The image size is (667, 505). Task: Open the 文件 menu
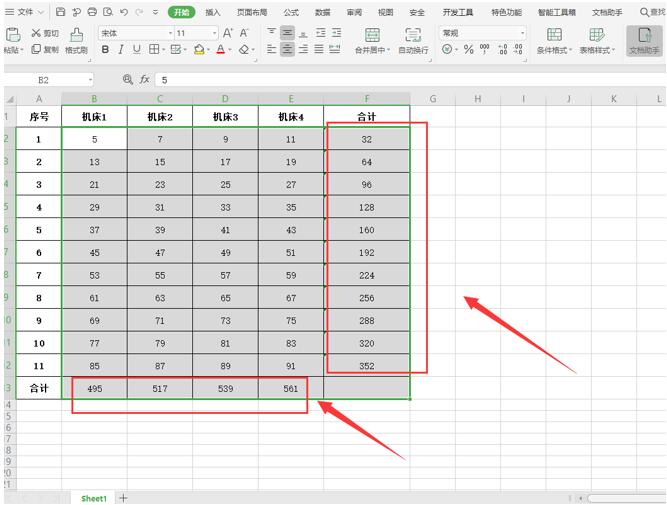[x=24, y=12]
